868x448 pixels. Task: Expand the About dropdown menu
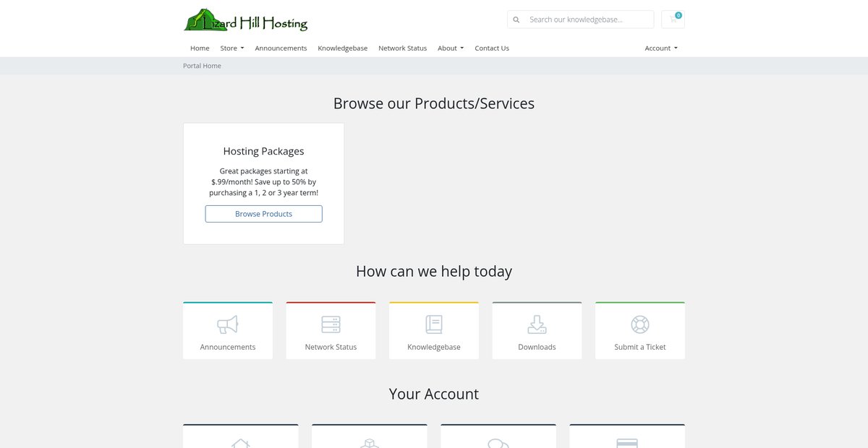click(x=451, y=48)
